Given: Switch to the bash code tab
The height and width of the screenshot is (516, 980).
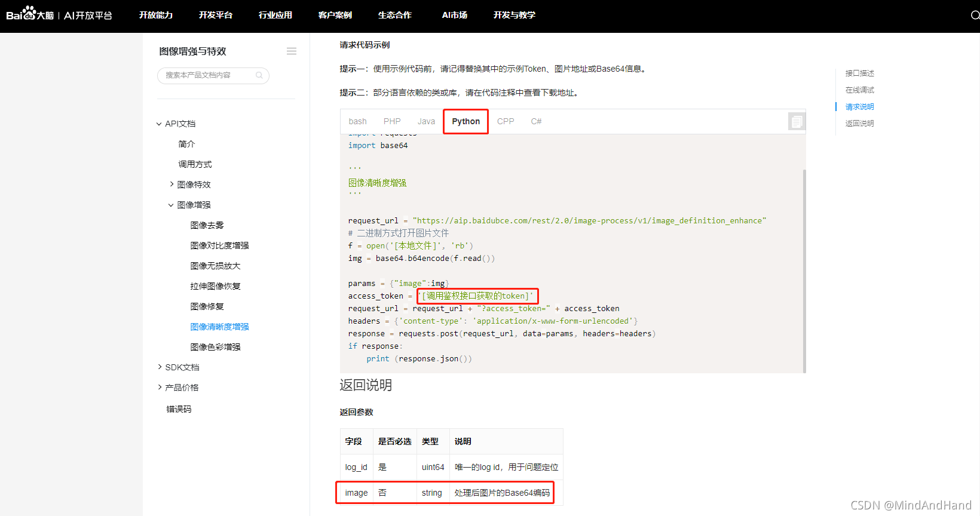Looking at the screenshot, I should coord(358,121).
